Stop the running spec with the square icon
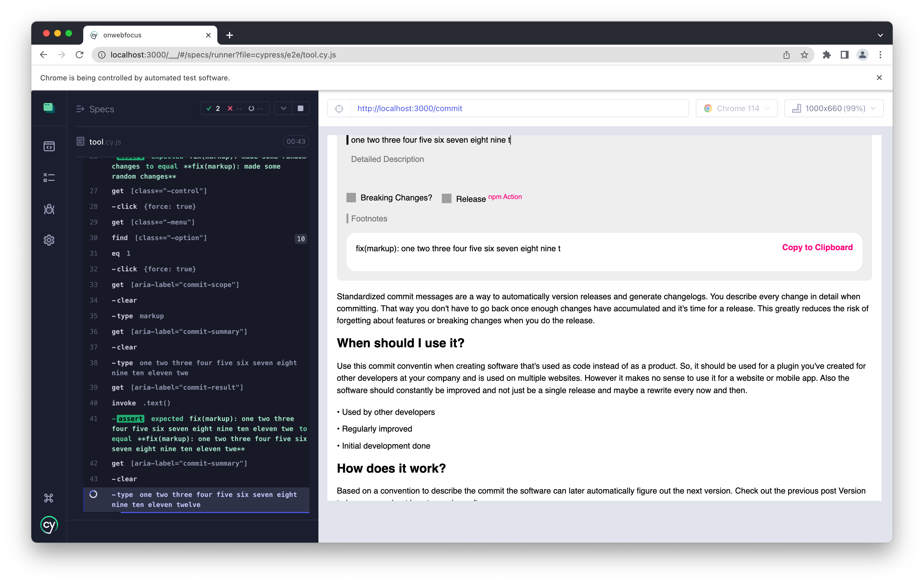The width and height of the screenshot is (924, 584). click(301, 108)
